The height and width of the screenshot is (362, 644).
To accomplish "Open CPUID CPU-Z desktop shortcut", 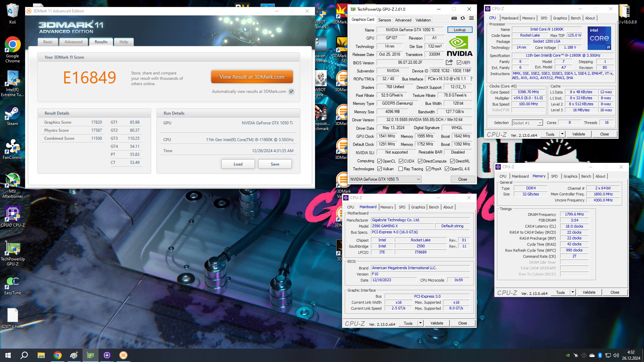I will 12,217.
